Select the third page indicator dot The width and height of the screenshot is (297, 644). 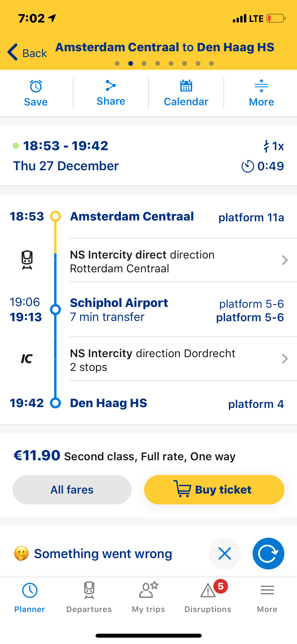pos(144,63)
